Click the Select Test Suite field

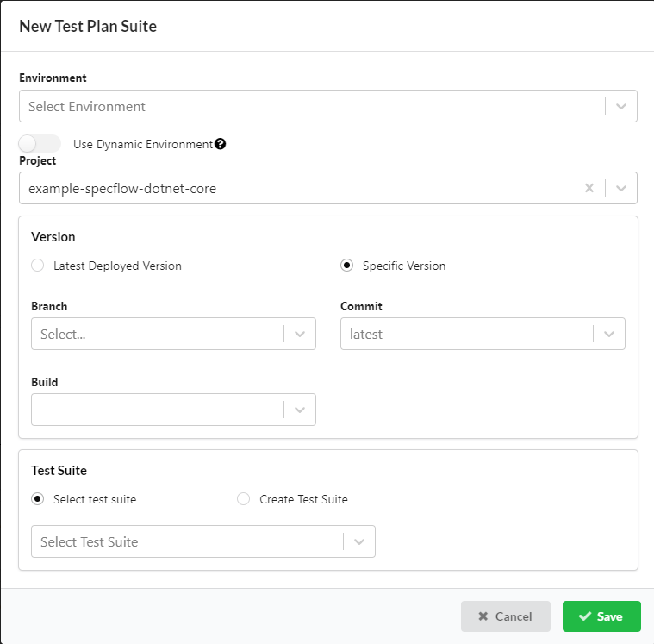click(185, 541)
